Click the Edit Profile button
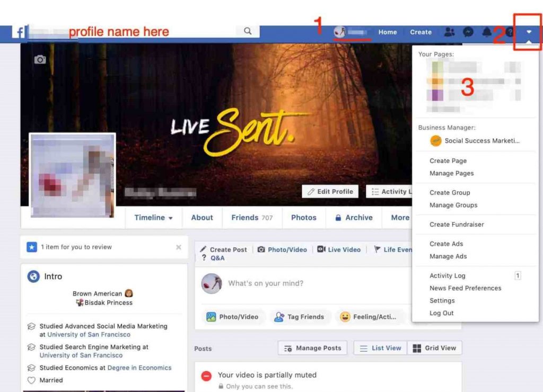Viewport: 543px width, 392px height. click(330, 192)
